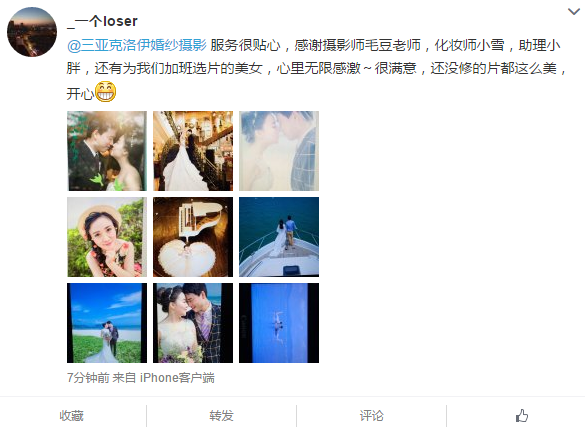Open the bride with straw hat portrait
The image size is (585, 430).
pyautogui.click(x=107, y=237)
